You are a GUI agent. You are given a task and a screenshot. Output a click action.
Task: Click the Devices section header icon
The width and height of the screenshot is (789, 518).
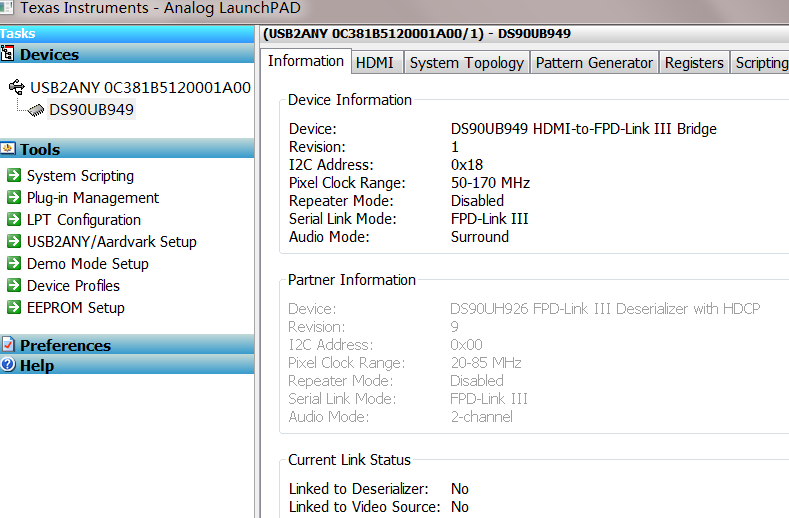tap(7, 53)
